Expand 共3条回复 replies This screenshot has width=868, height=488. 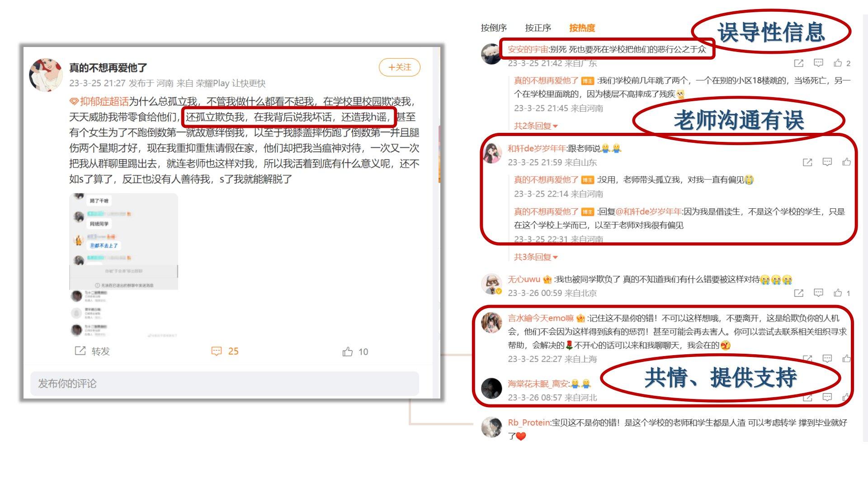pyautogui.click(x=536, y=257)
